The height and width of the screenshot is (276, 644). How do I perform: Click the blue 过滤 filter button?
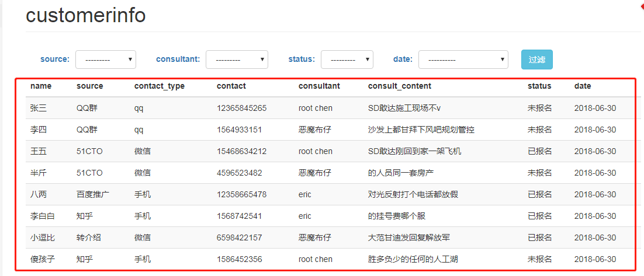coord(537,60)
